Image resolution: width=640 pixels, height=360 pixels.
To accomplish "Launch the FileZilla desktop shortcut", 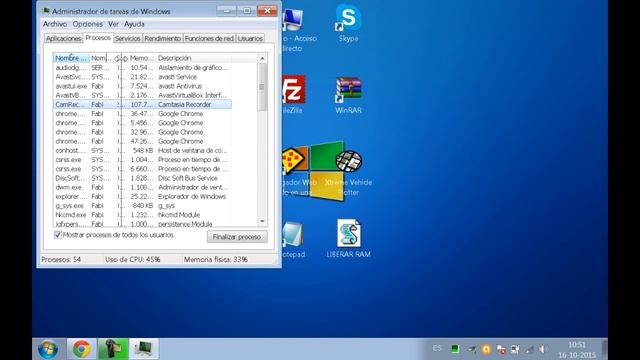I will tap(293, 95).
